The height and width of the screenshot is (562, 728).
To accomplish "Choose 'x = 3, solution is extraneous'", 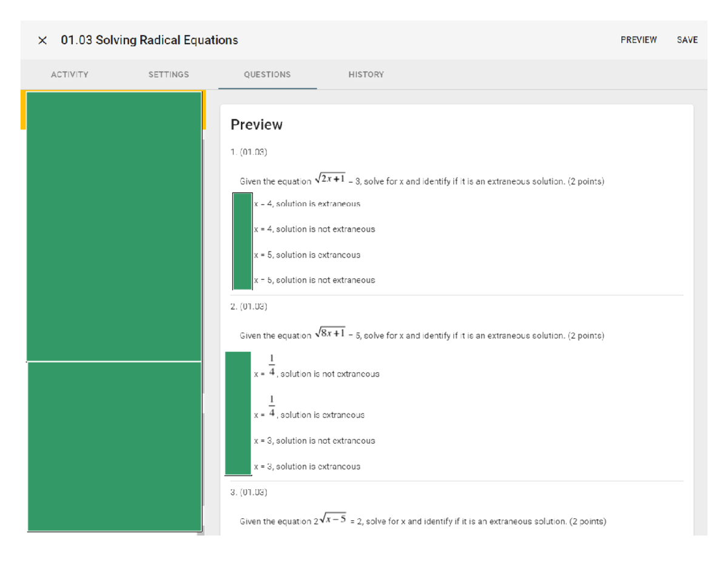I will click(307, 466).
